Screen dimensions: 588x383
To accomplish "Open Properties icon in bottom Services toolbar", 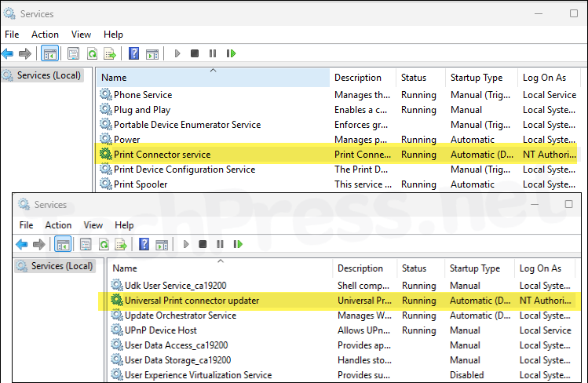I will pyautogui.click(x=86, y=244).
